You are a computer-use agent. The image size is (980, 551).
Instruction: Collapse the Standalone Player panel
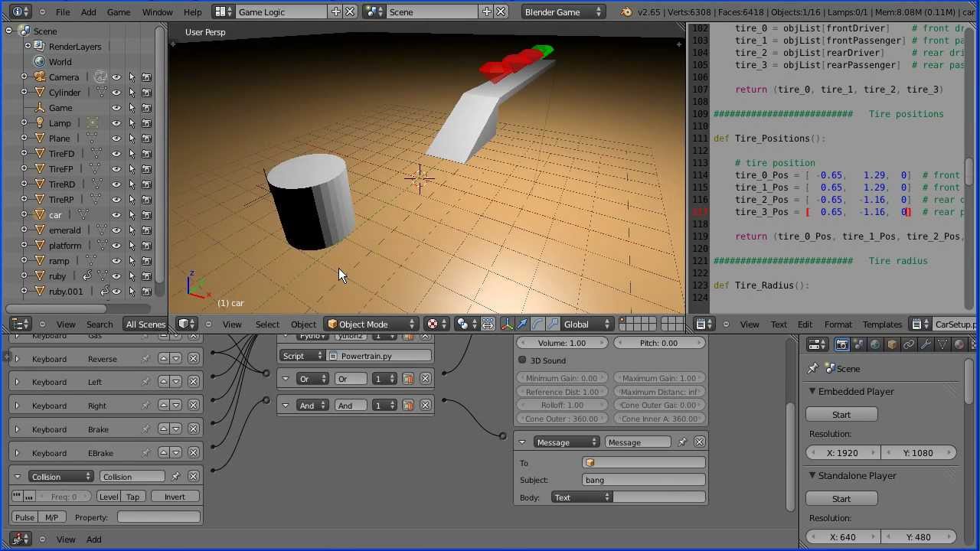pyautogui.click(x=812, y=476)
